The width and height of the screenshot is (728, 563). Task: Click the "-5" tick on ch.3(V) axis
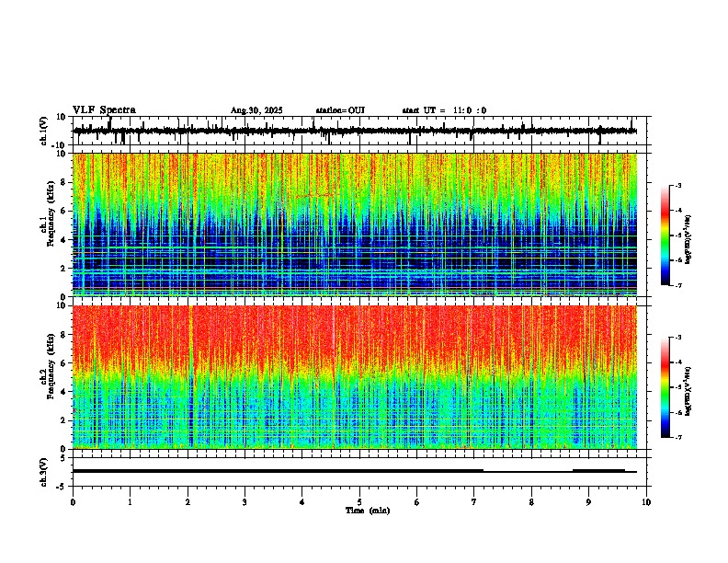[x=62, y=487]
